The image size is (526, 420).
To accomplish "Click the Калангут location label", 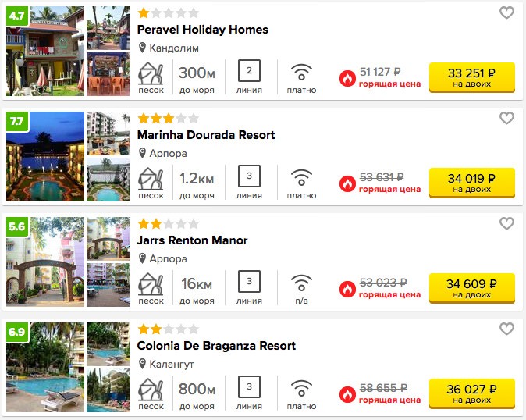I will [x=172, y=364].
